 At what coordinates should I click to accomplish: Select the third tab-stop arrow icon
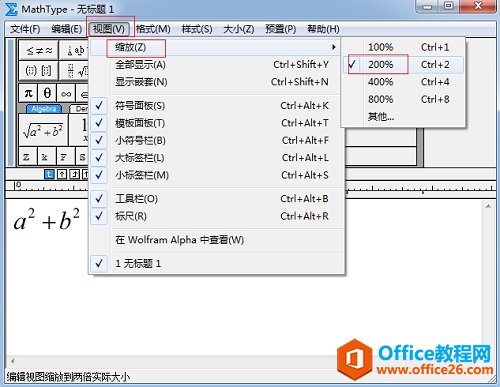(75, 174)
